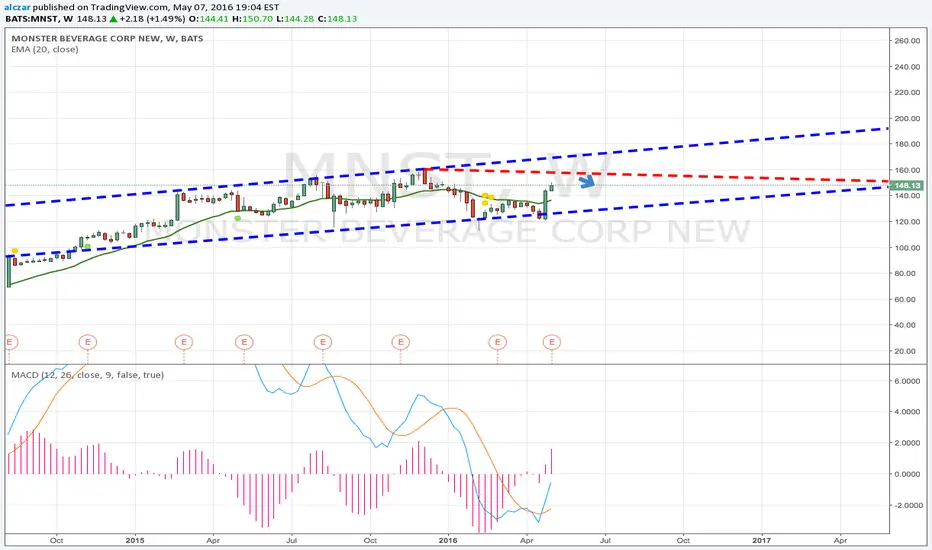The image size is (932, 550).
Task: Open the earnings E marker just after Jul 2015
Action: pos(323,342)
